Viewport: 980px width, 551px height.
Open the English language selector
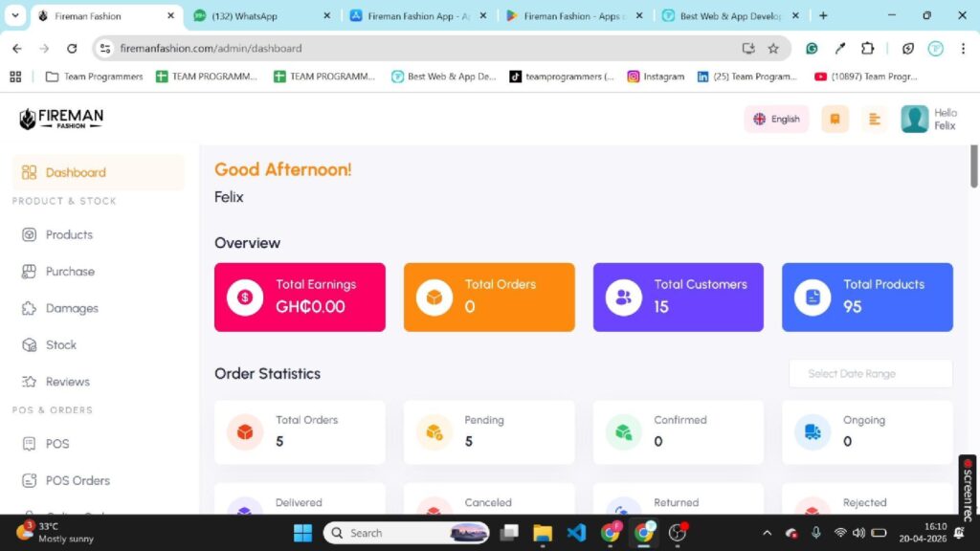776,119
